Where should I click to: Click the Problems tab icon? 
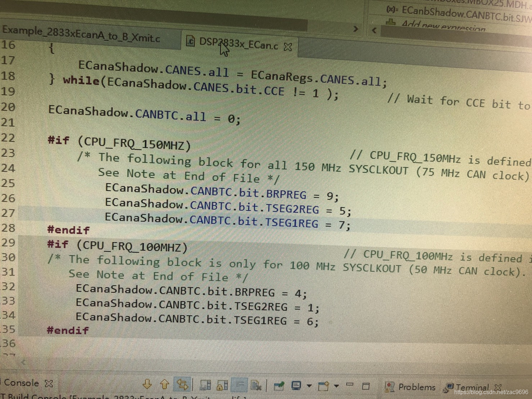click(389, 387)
